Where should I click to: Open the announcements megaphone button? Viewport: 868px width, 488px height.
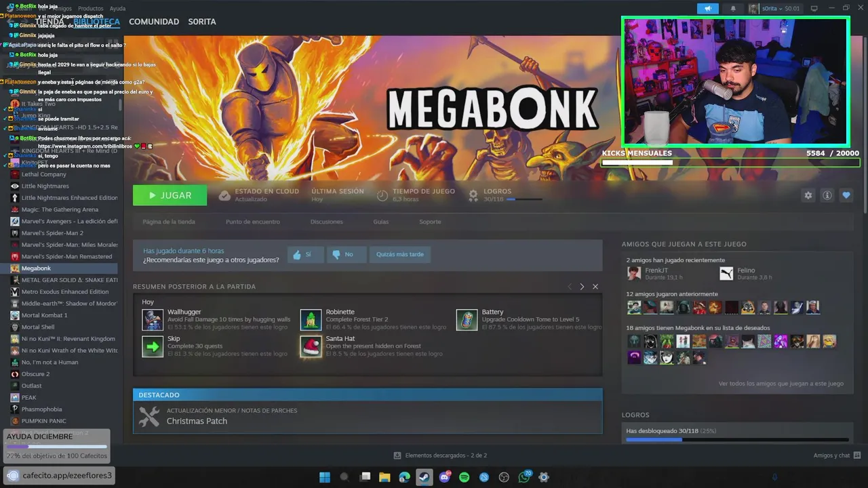click(x=707, y=9)
